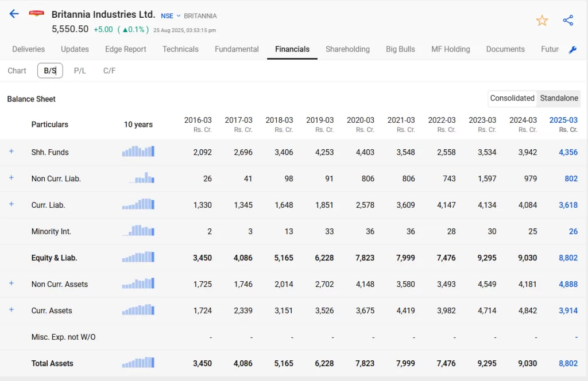Screen dimensions: 588x381
Task: Click the 10 years column header
Action: (x=138, y=125)
